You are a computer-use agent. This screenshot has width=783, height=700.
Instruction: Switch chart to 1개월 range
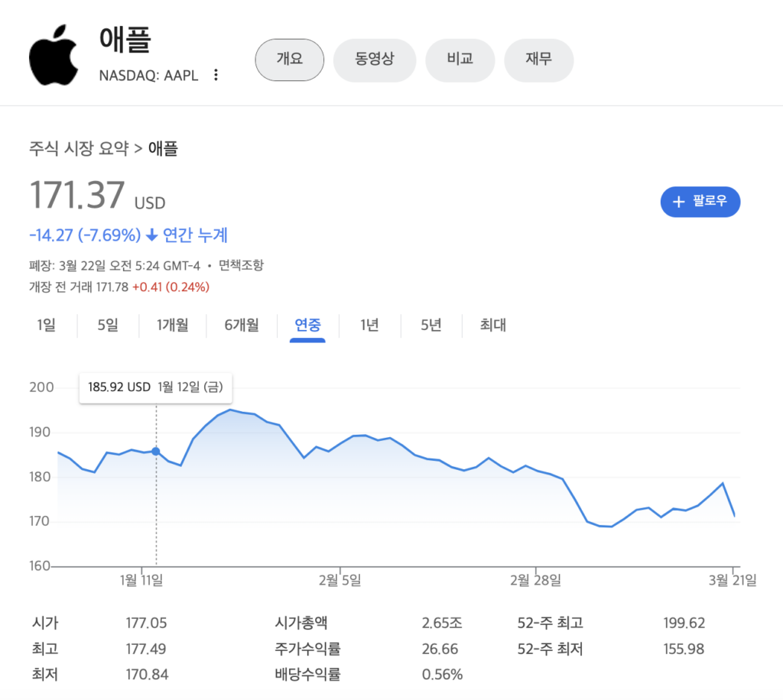click(173, 326)
